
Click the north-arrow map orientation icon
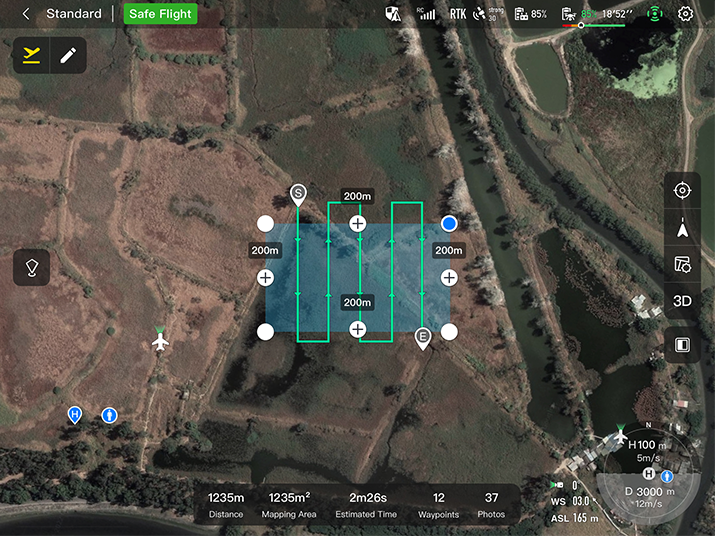coord(682,228)
